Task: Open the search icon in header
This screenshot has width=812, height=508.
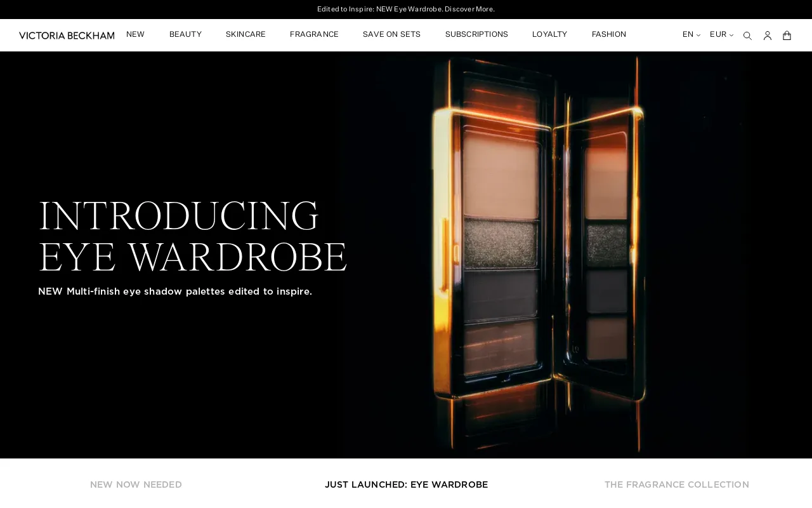Action: [747, 36]
